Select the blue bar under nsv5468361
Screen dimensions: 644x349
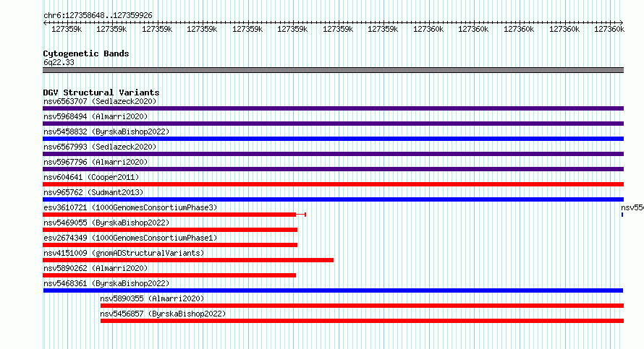pos(333,290)
